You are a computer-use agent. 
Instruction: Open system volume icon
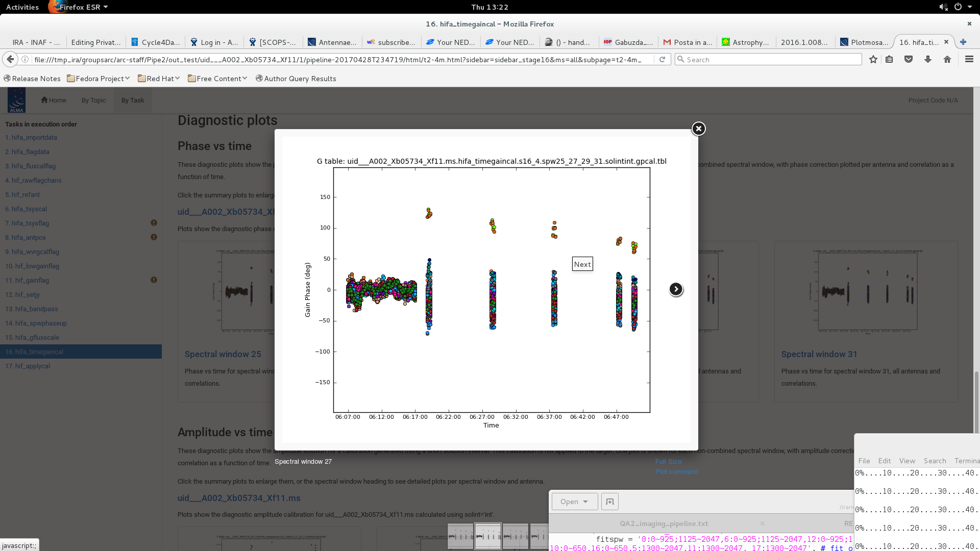point(943,7)
